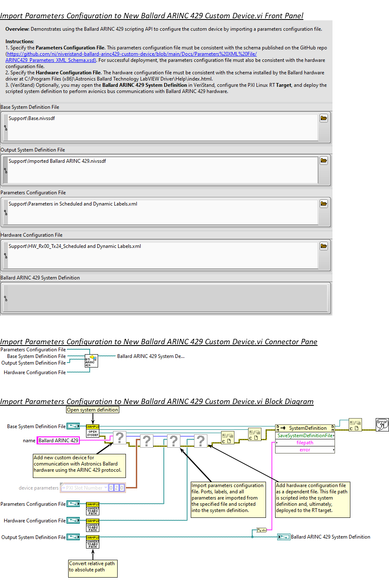The width and height of the screenshot is (389, 588).
Task: Click the 'device parameters' label
Action: pyautogui.click(x=39, y=488)
